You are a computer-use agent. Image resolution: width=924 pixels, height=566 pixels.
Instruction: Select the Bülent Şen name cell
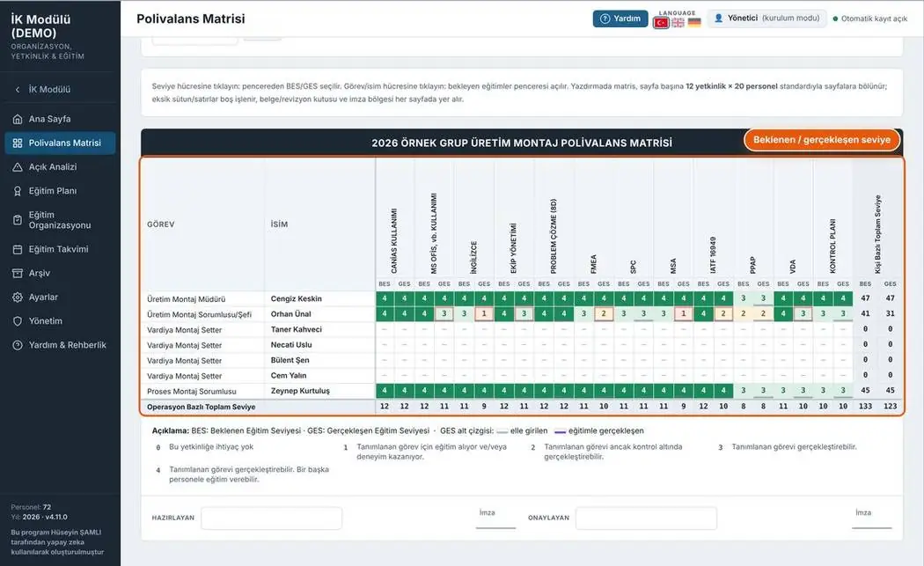319,360
